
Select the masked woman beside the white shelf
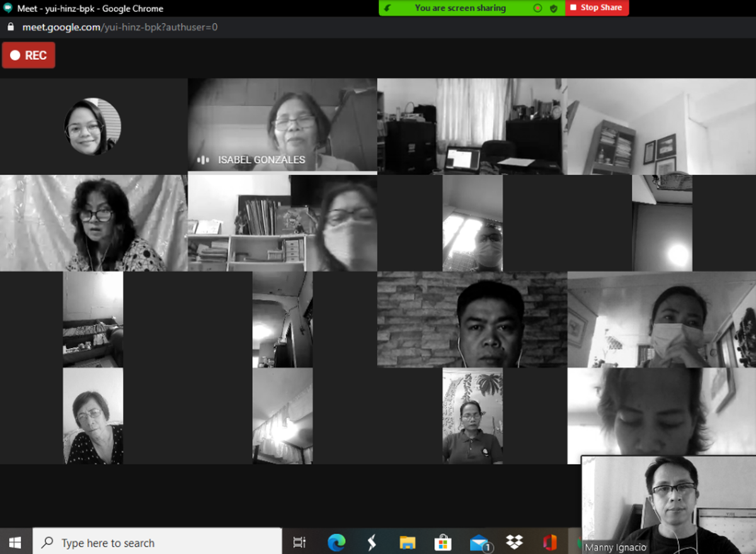[x=282, y=223]
